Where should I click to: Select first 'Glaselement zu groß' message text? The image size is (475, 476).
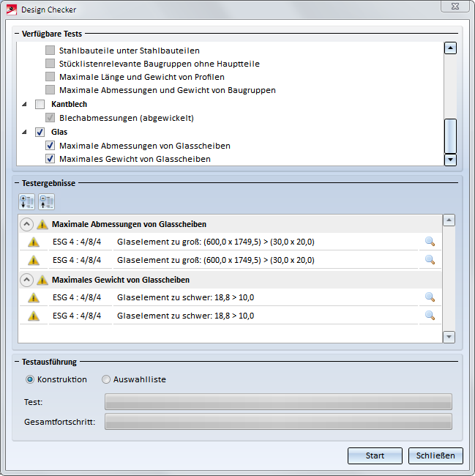[x=216, y=242]
